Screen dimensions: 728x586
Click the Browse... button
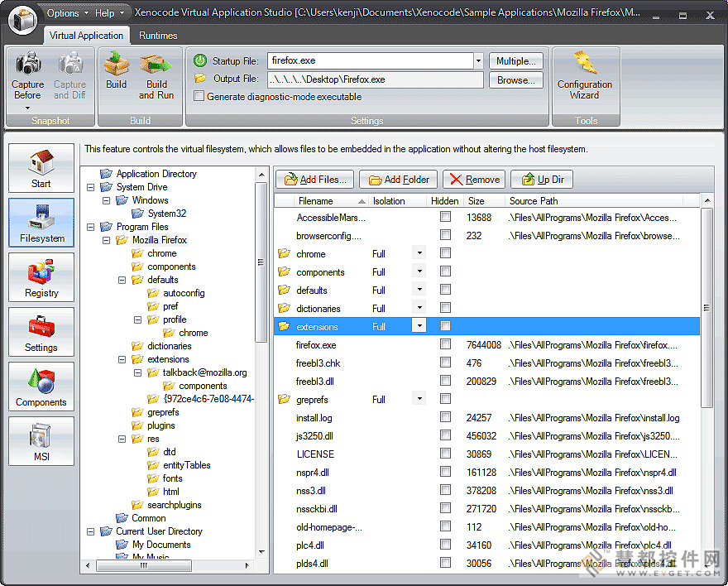[x=516, y=80]
